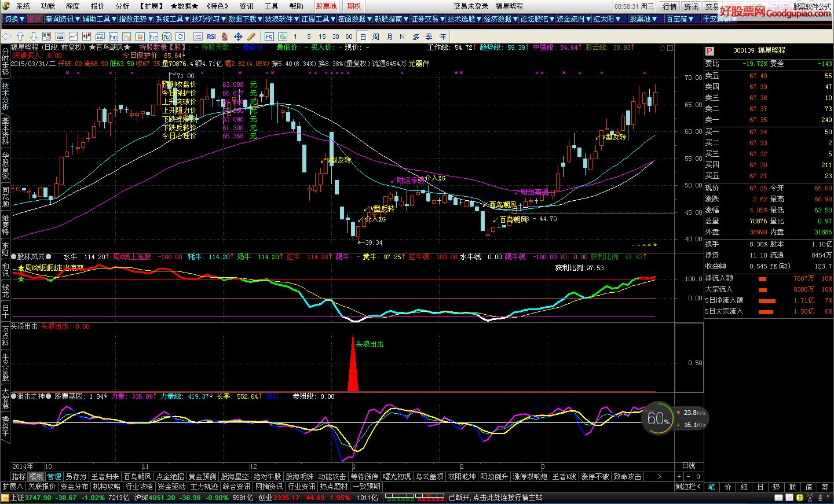The image size is (834, 504).
Task: Open the colored grid list icon
Action: (x=60, y=36)
